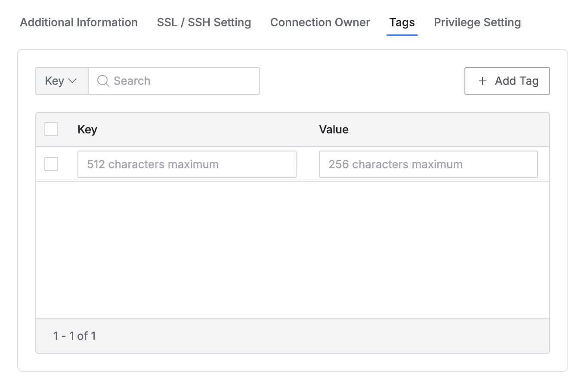Focus the Search tags input field
This screenshot has width=588, height=389.
pyautogui.click(x=181, y=81)
